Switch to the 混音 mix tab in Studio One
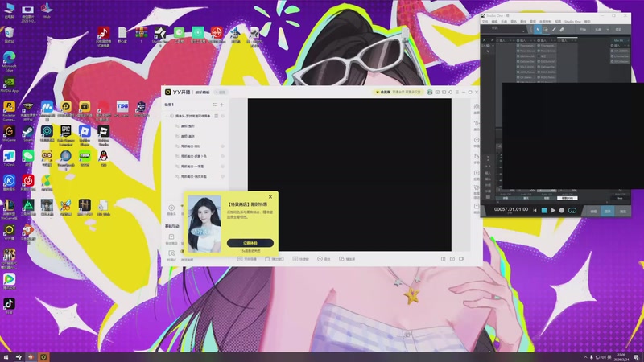The image size is (644, 362). pos(608,211)
